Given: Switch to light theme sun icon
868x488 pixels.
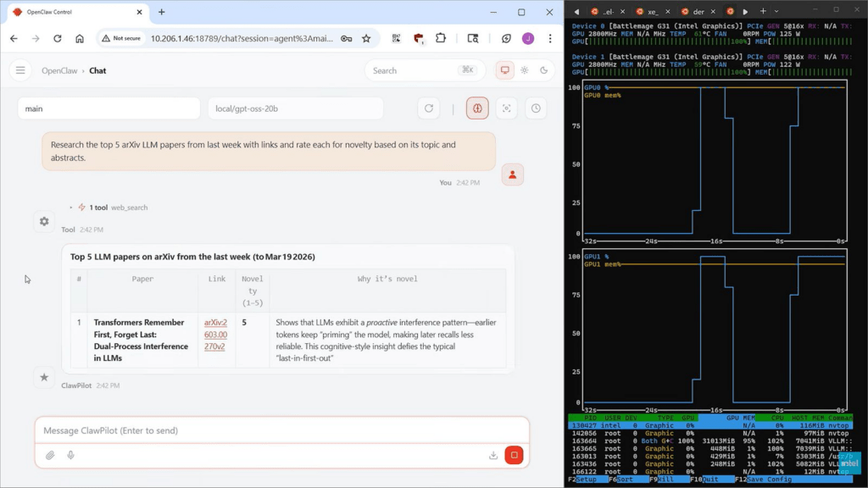Looking at the screenshot, I should [524, 70].
